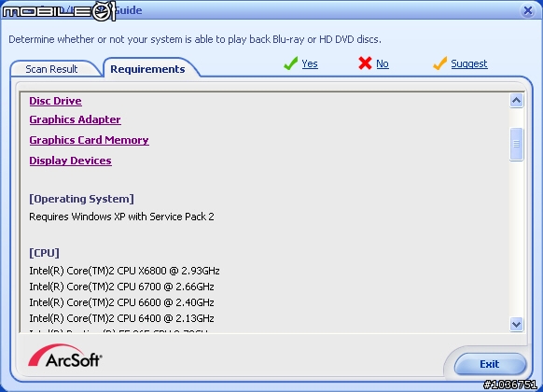Click the scrollbar down arrow
This screenshot has height=392, width=543.
(516, 325)
